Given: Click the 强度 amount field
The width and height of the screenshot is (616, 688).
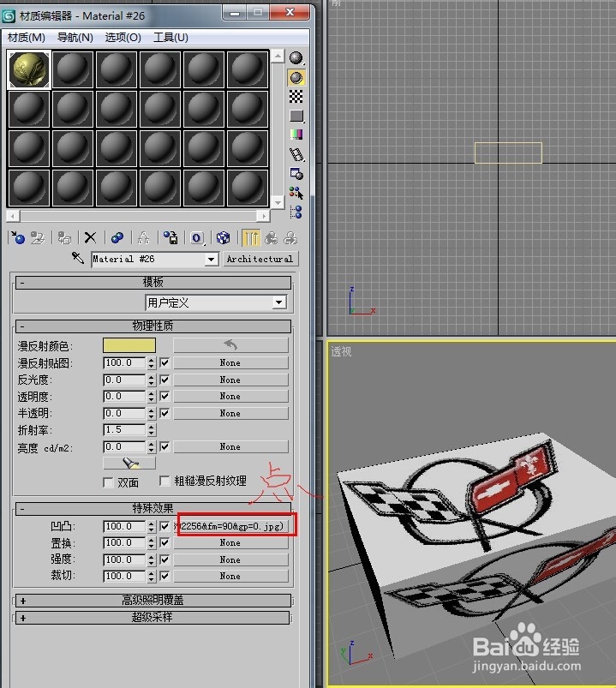Looking at the screenshot, I should tap(124, 559).
